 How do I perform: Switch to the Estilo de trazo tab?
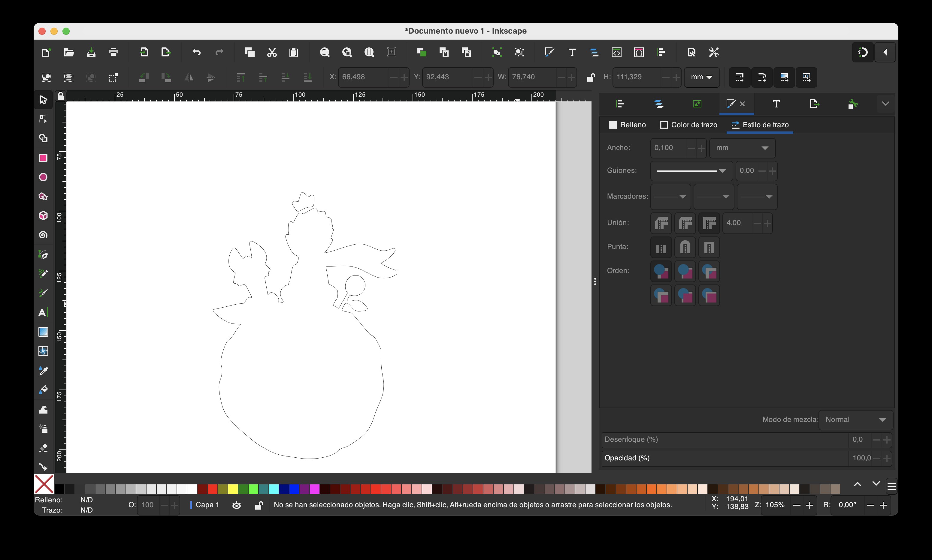click(x=760, y=125)
